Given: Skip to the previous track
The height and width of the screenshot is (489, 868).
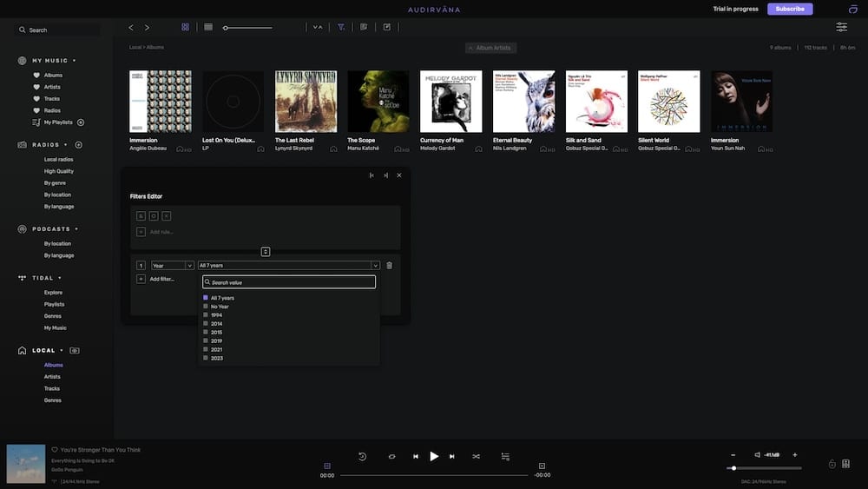Looking at the screenshot, I should 416,456.
